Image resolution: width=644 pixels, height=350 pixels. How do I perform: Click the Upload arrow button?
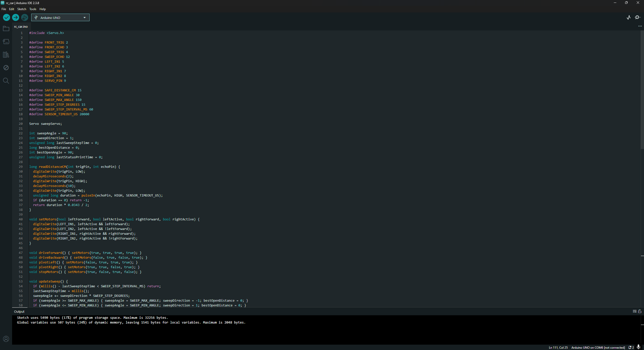pyautogui.click(x=16, y=17)
